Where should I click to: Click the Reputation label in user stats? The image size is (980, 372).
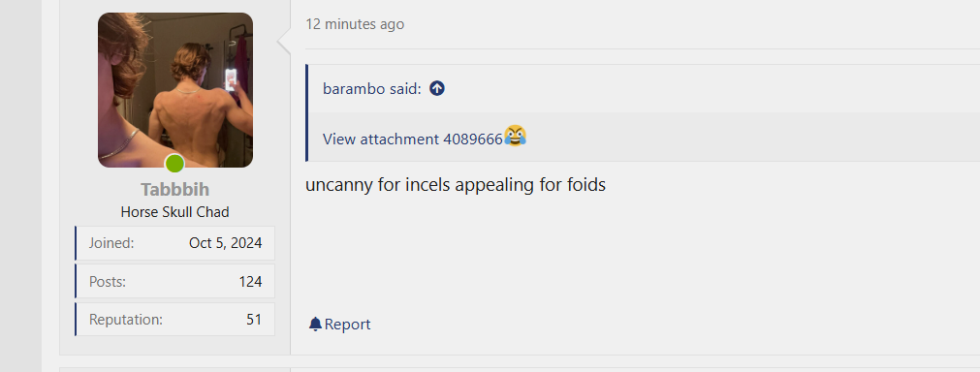(126, 320)
